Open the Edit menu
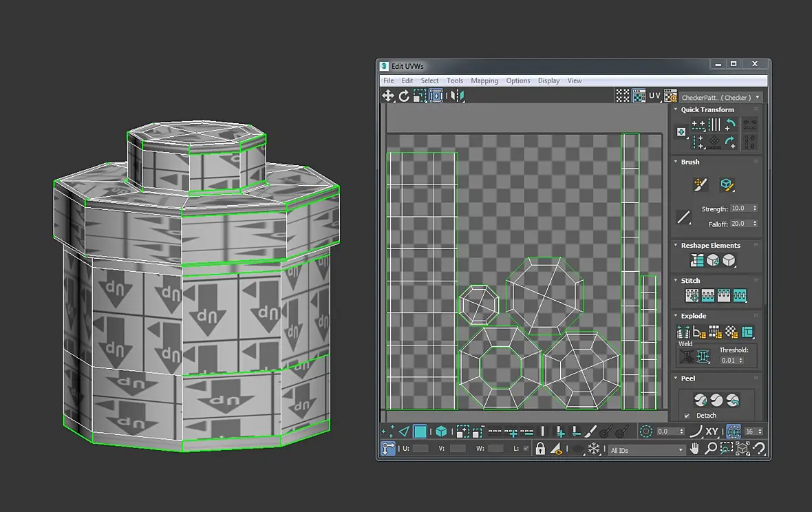The image size is (812, 512). coord(407,81)
